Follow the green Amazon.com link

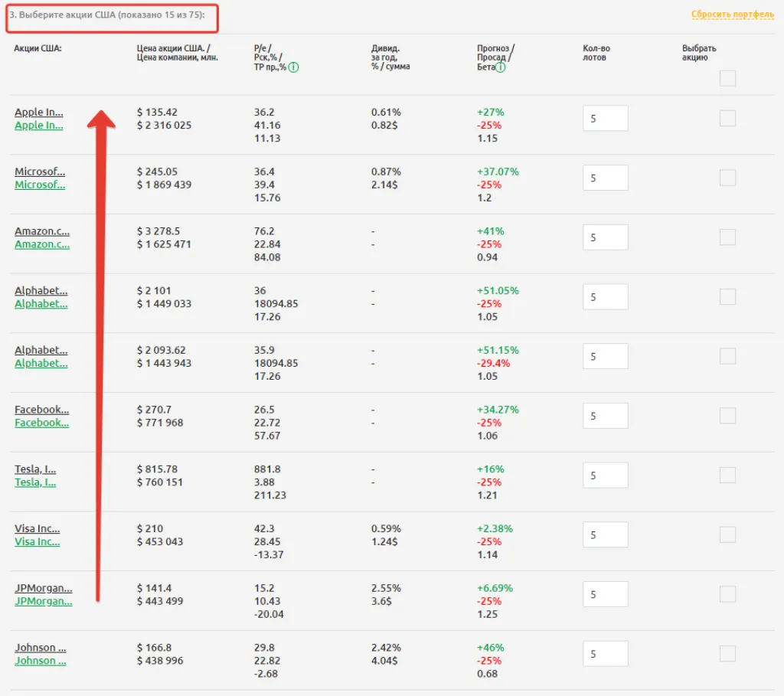tap(42, 244)
